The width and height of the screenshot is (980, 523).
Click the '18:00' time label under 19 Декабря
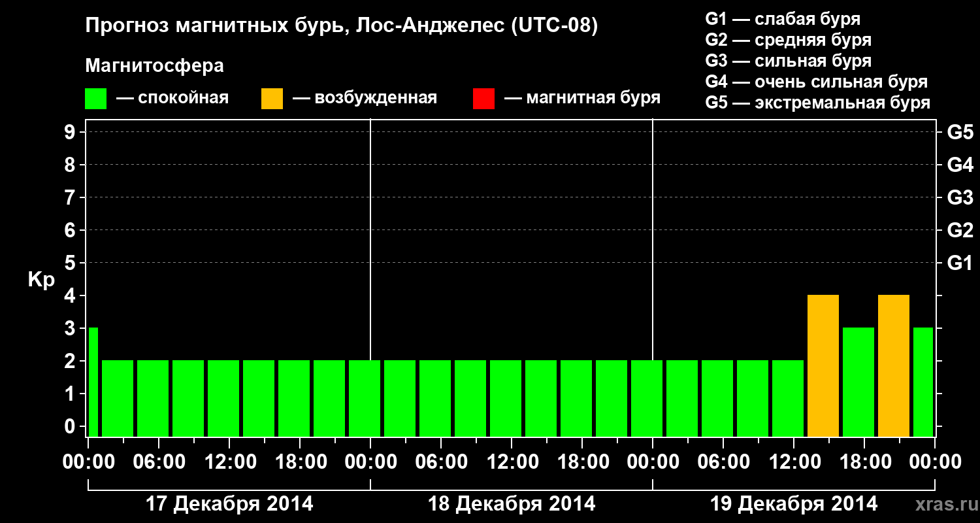pyautogui.click(x=864, y=462)
